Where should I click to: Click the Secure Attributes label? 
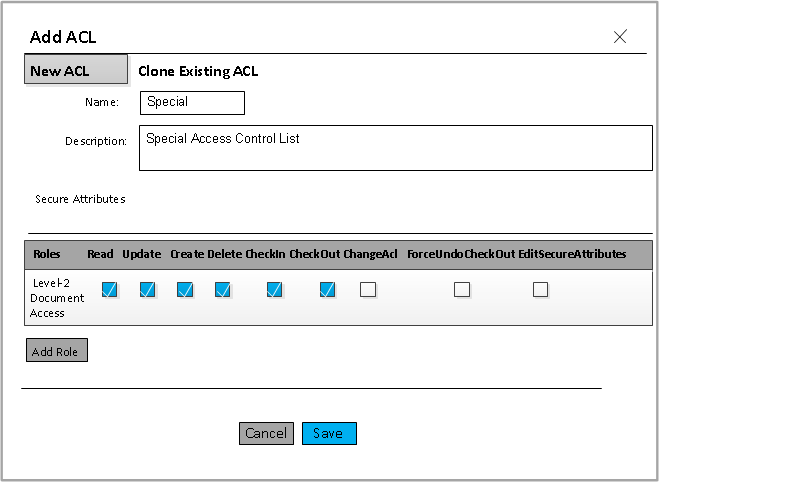(80, 199)
